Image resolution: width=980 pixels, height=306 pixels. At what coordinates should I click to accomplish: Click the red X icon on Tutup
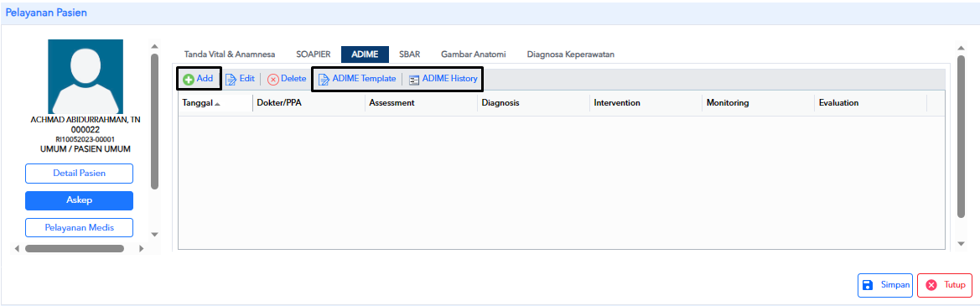931,285
